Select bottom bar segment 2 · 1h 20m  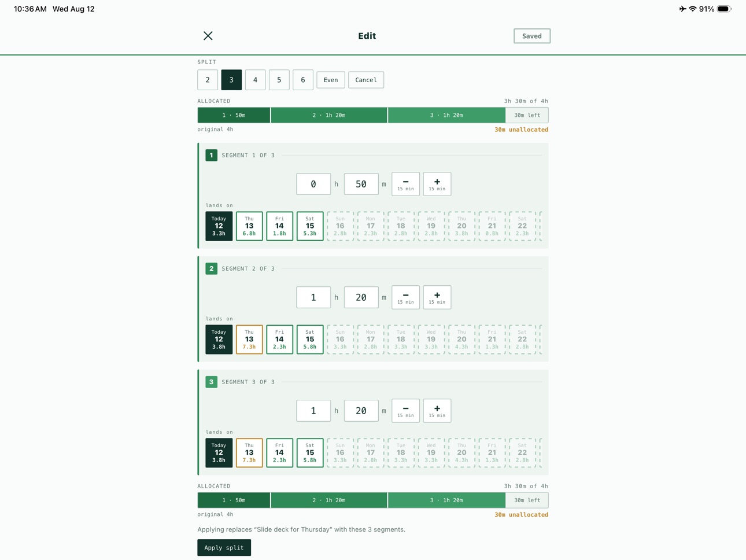click(x=329, y=500)
